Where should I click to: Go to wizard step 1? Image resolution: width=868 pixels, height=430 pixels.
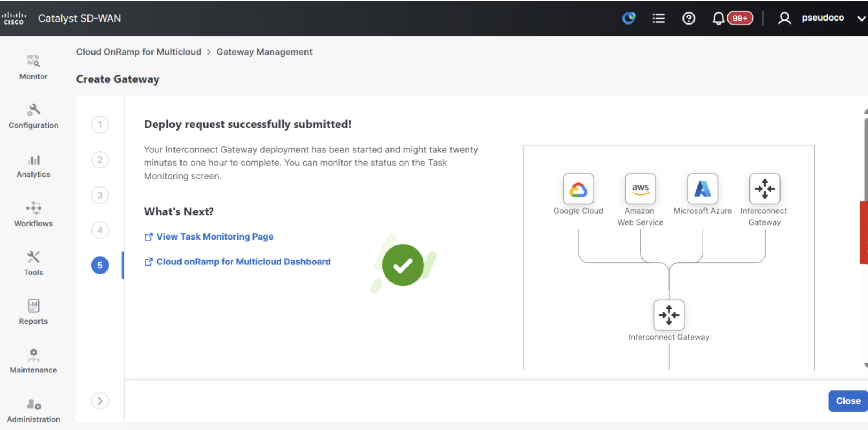tap(100, 125)
